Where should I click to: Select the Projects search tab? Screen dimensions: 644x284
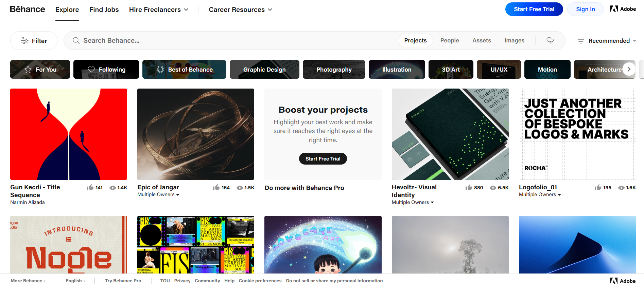[415, 40]
